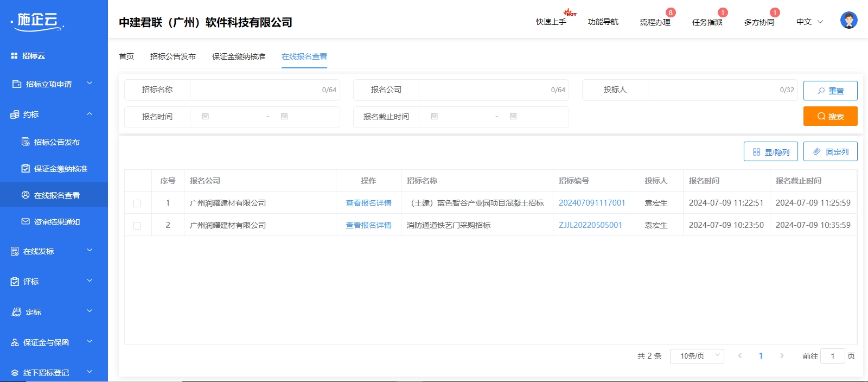The image size is (868, 382).
Task: Click the user avatar icon
Action: click(848, 21)
